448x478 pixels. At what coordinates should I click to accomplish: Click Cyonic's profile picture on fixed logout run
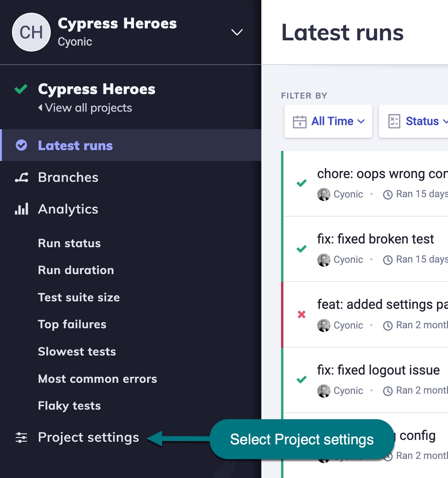(324, 391)
